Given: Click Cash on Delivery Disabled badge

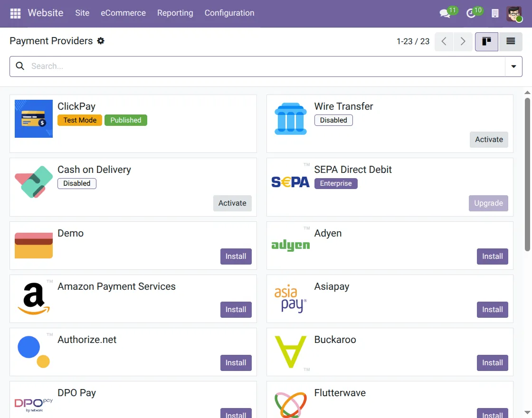Looking at the screenshot, I should pyautogui.click(x=77, y=183).
